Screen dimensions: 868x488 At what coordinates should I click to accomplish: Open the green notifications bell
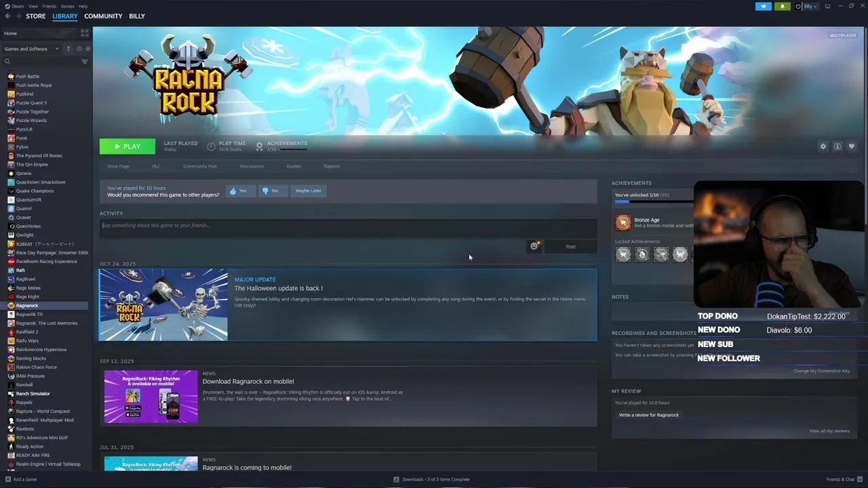(783, 6)
